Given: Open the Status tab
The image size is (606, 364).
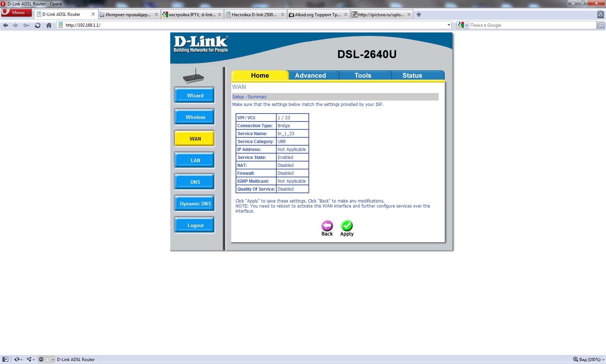Looking at the screenshot, I should tap(412, 75).
